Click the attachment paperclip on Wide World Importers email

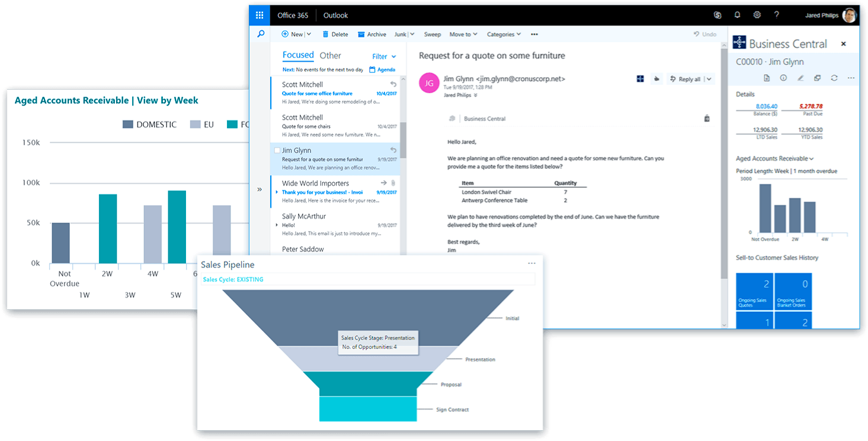point(393,183)
